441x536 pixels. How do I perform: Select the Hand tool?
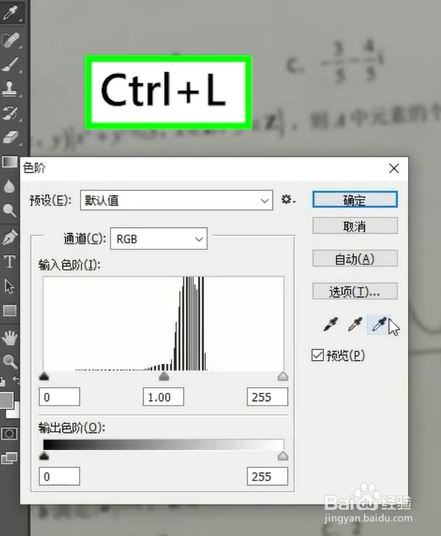[x=10, y=338]
